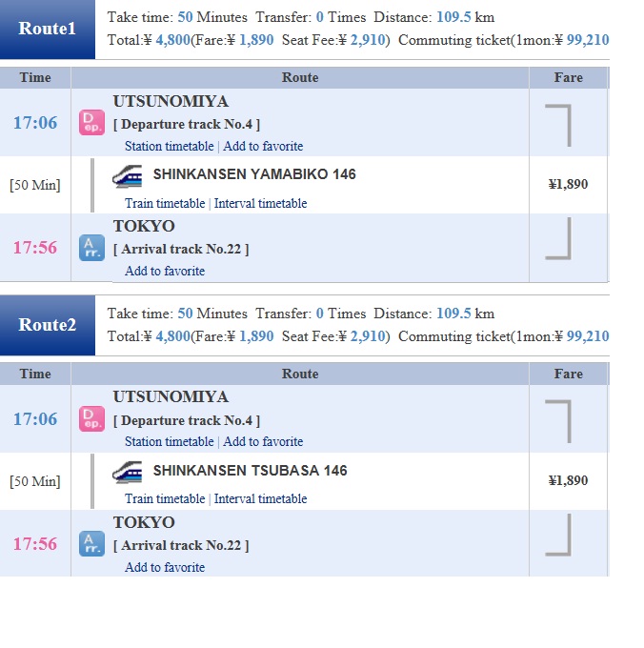Click Route1 arrival Arr. icon
The width and height of the screenshot is (644, 648).
(91, 248)
